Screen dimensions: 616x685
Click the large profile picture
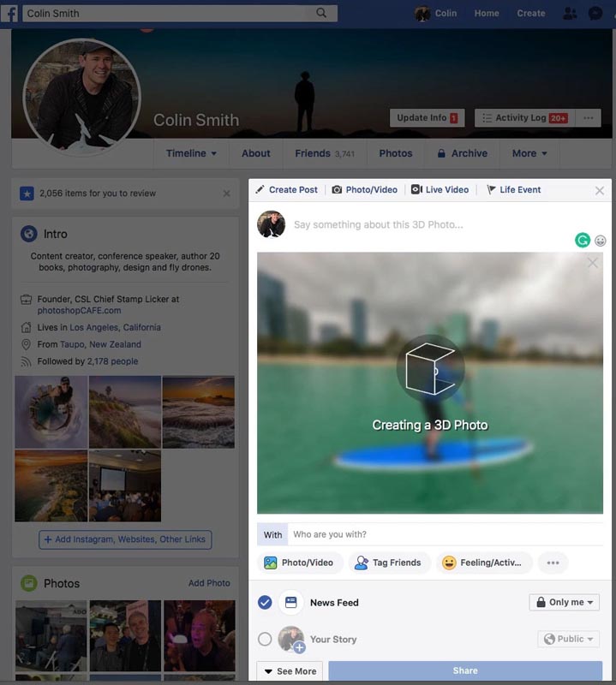81,97
